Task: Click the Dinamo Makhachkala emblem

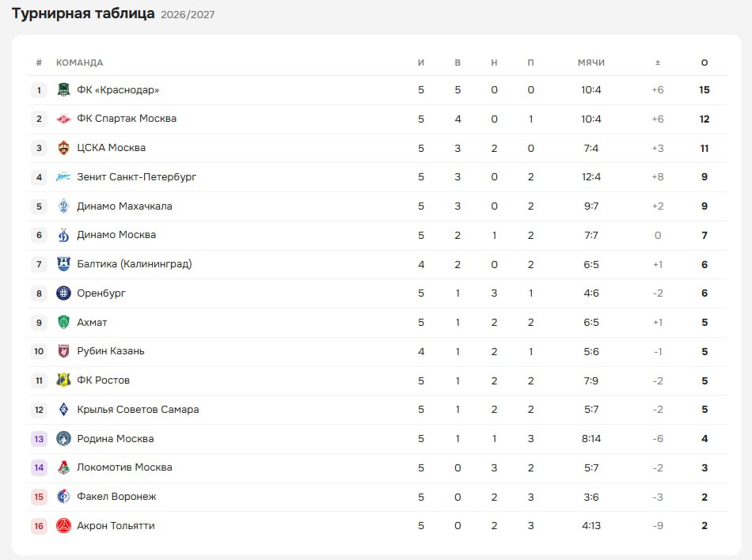Action: (x=63, y=206)
